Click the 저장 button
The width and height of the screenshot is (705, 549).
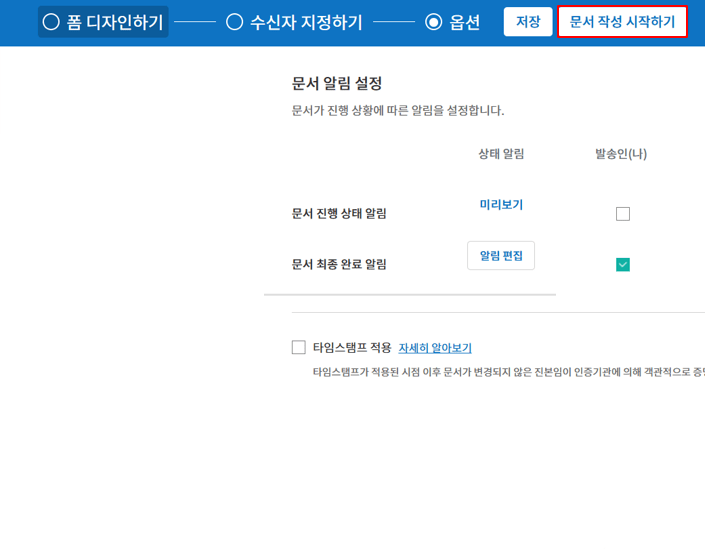(528, 22)
